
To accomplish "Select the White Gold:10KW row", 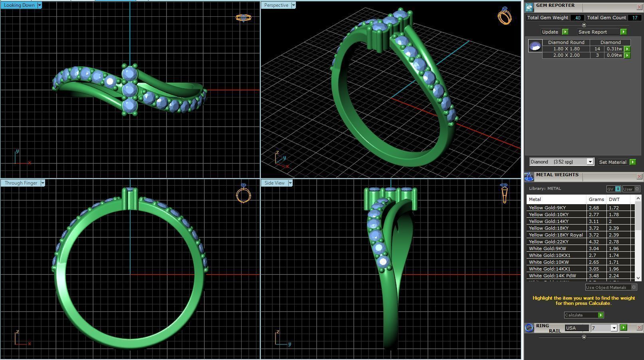I will [580, 262].
